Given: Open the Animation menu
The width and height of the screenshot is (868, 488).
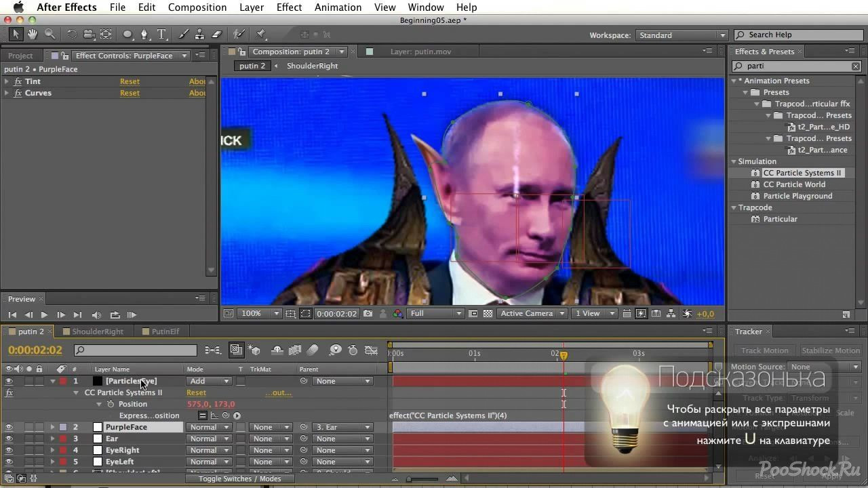Looking at the screenshot, I should pos(338,7).
